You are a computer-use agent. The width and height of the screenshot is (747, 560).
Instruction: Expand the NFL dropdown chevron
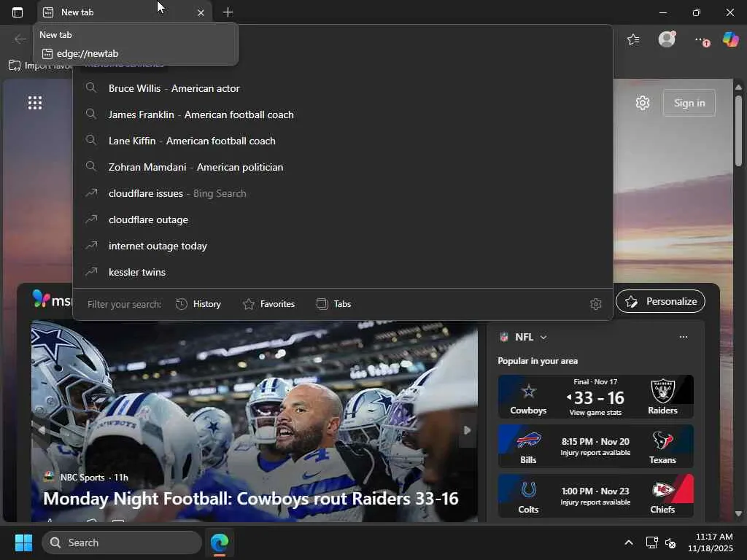[x=543, y=337]
